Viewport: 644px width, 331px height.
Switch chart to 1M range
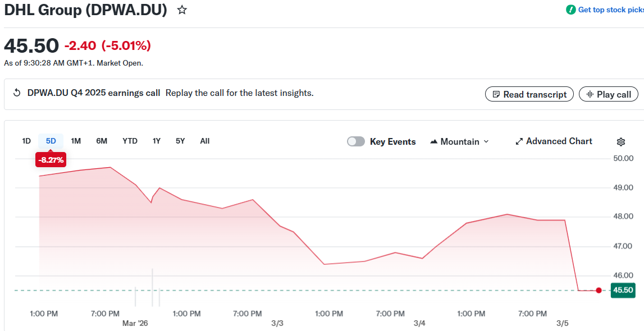point(76,141)
